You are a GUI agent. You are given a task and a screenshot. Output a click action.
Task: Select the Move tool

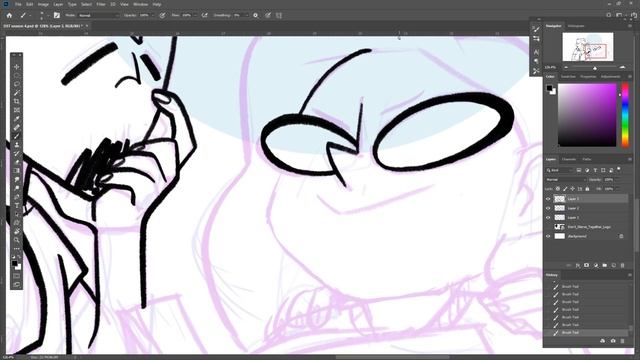[x=17, y=67]
